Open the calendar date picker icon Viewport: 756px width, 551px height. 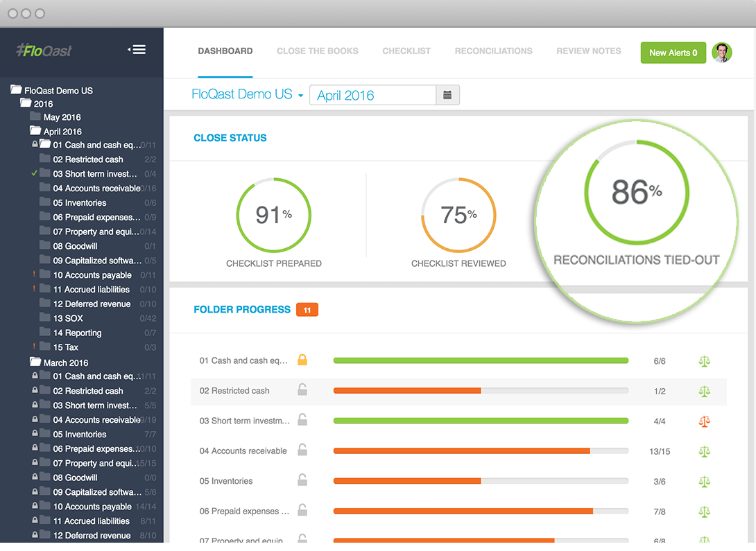click(447, 96)
